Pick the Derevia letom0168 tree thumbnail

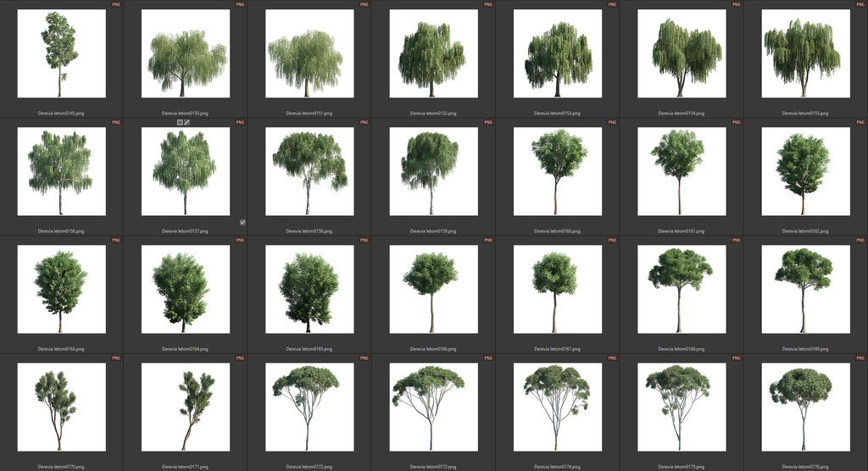682,290
